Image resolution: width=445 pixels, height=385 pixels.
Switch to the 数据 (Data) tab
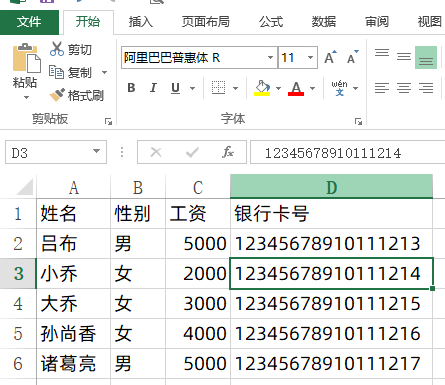324,22
